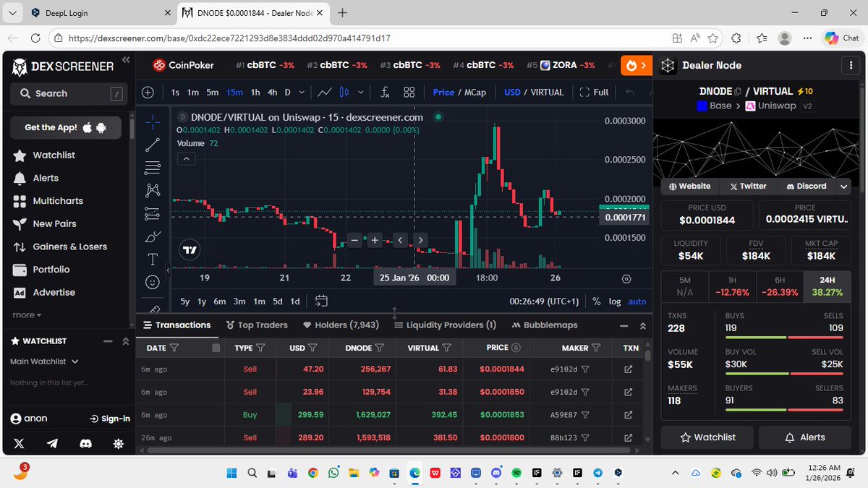868x488 pixels.
Task: Open the indicators fx menu
Action: pyautogui.click(x=385, y=93)
